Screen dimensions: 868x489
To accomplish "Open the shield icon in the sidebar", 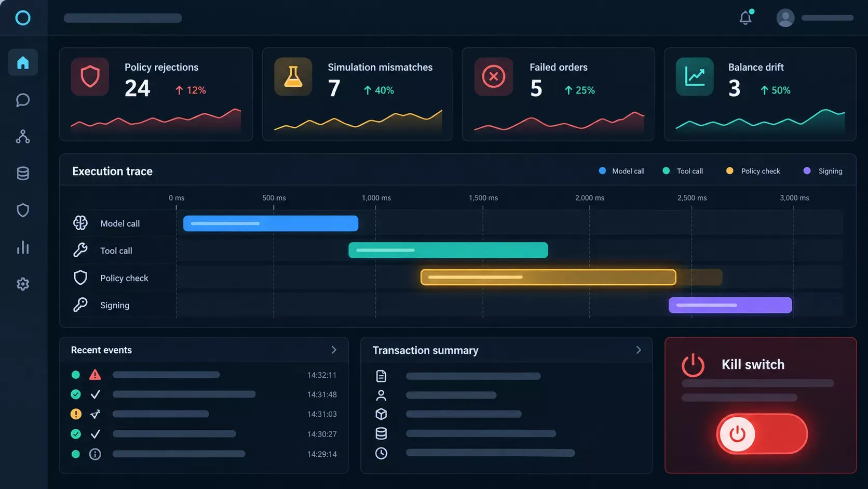I will pos(23,210).
